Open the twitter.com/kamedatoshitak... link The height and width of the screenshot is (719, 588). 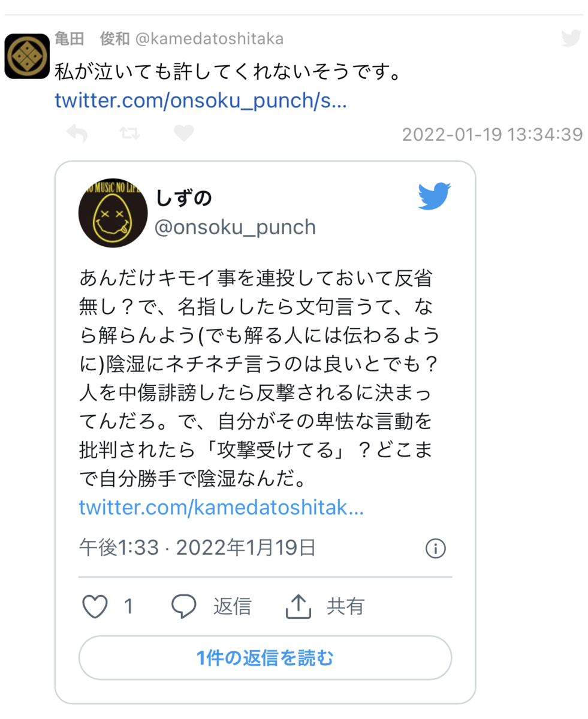[x=221, y=508]
